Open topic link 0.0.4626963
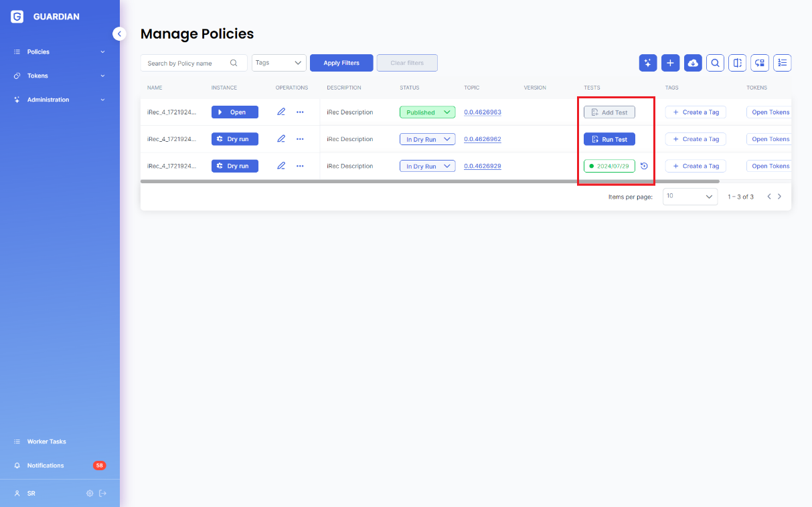This screenshot has width=812, height=507. [x=482, y=112]
